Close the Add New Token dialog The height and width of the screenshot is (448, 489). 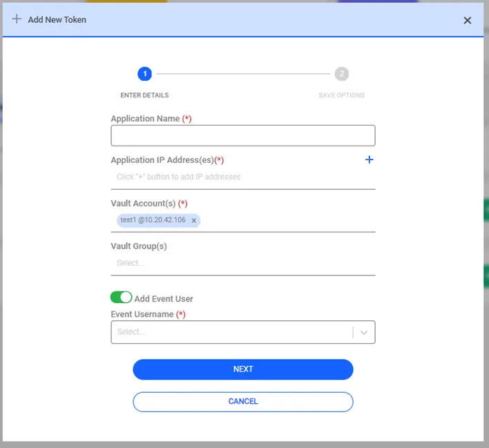[x=467, y=21]
